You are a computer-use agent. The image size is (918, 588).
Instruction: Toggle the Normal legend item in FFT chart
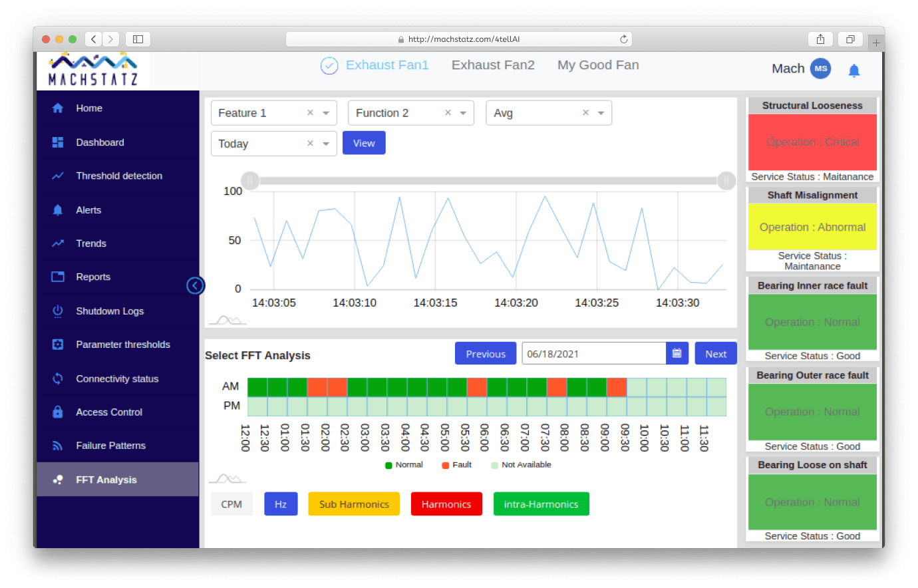[x=404, y=465]
